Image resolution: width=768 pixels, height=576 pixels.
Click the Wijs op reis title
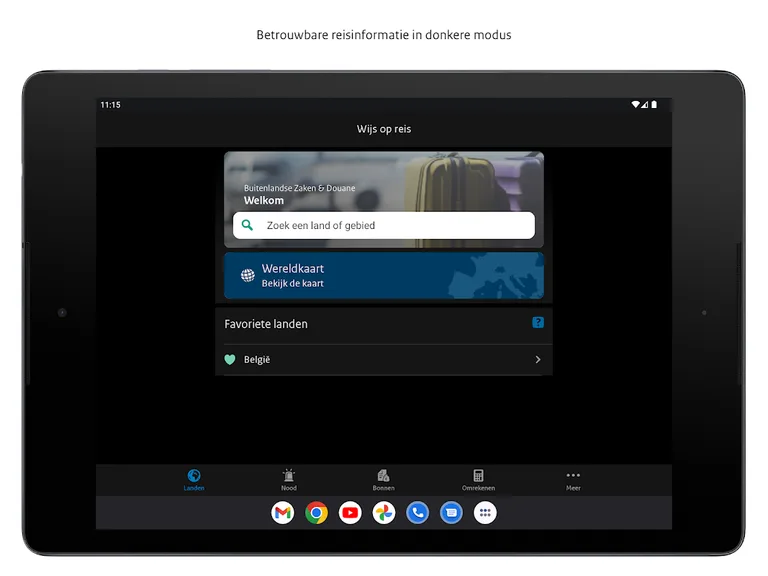384,129
